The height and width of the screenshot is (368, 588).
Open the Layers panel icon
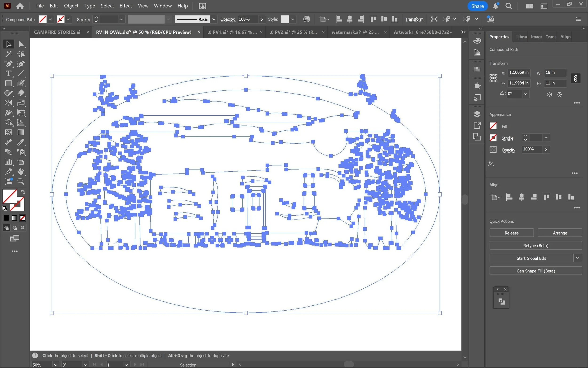477,114
